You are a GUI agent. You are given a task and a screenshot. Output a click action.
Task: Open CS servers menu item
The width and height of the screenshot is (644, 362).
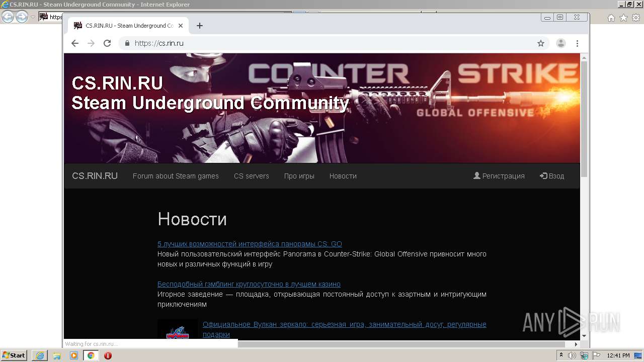tap(252, 176)
